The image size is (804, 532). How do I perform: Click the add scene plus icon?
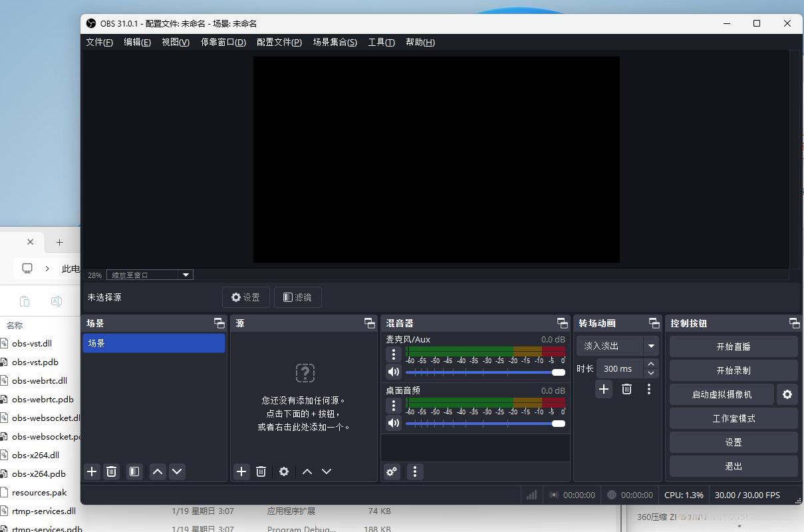91,471
